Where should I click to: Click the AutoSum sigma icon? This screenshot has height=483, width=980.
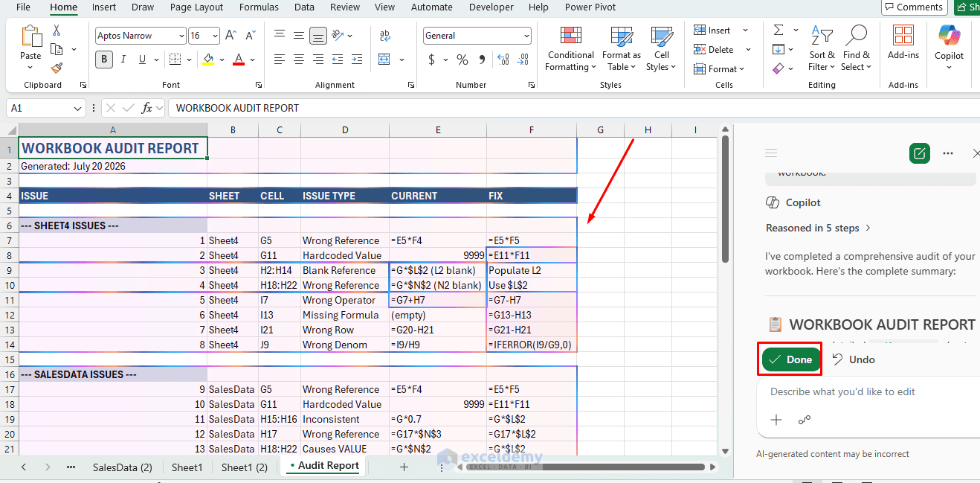[778, 30]
